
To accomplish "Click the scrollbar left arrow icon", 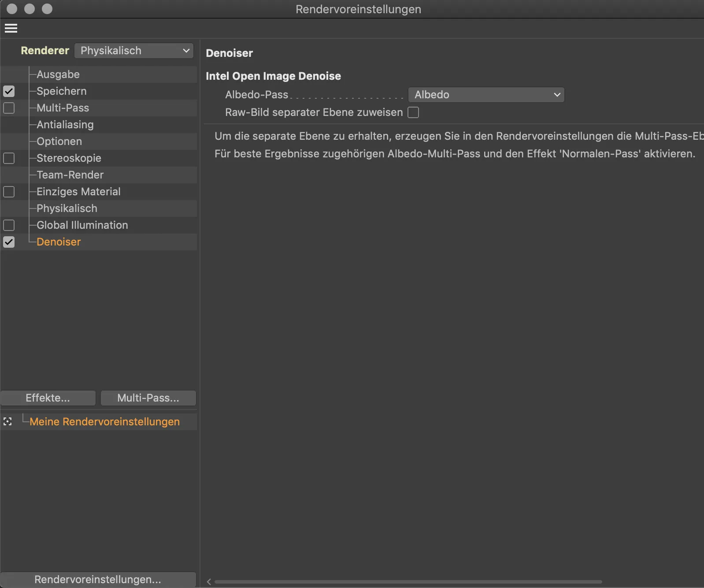I will click(209, 582).
